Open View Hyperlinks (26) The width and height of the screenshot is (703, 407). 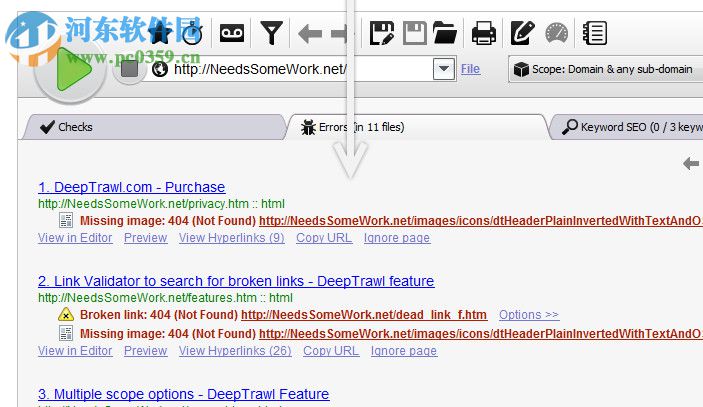pos(235,351)
